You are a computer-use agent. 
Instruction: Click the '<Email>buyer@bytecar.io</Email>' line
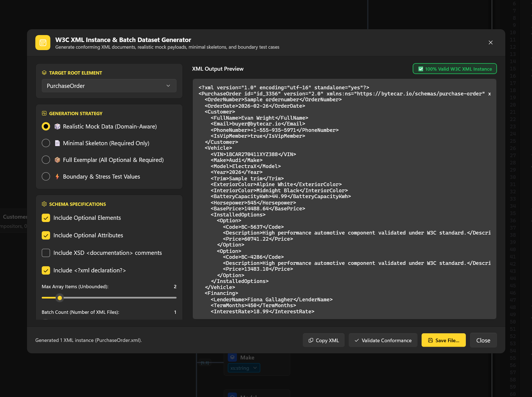258,124
